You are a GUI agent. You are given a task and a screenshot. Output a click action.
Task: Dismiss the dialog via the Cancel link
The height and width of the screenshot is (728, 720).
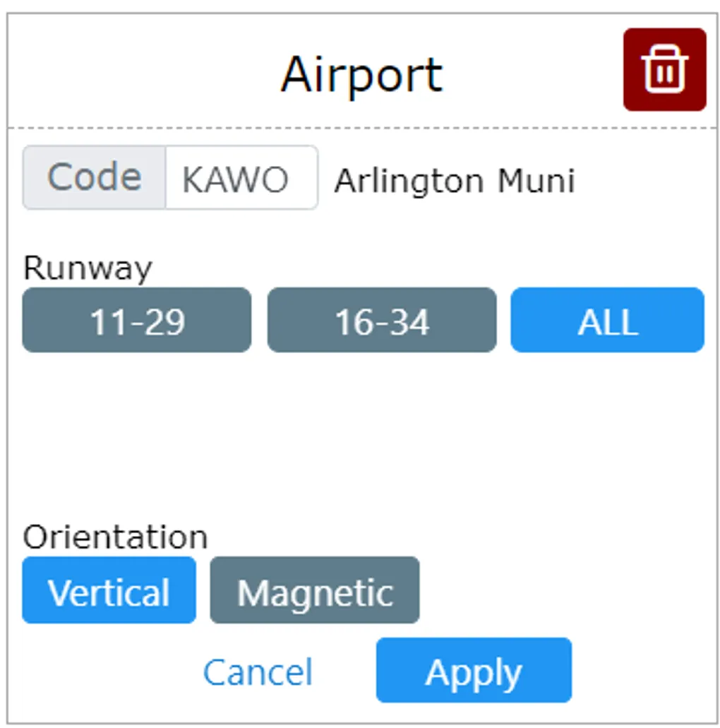pyautogui.click(x=258, y=672)
